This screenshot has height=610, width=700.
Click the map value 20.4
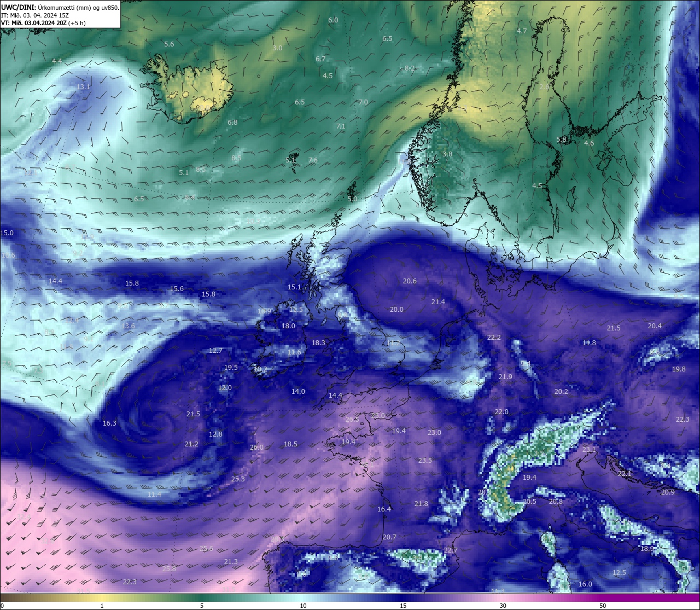(655, 326)
